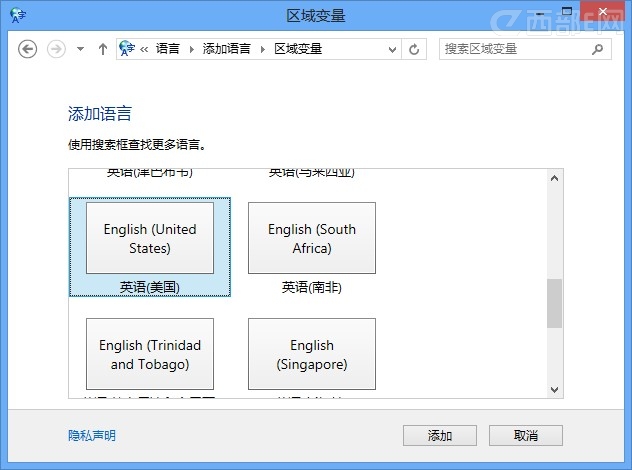This screenshot has height=470, width=632.
Task: Click the Back navigation arrow
Action: [28, 49]
